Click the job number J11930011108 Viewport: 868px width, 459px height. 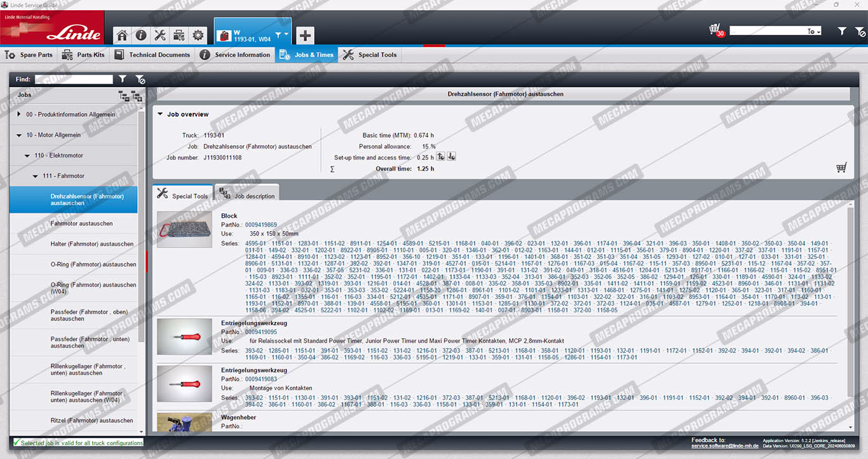tap(222, 157)
